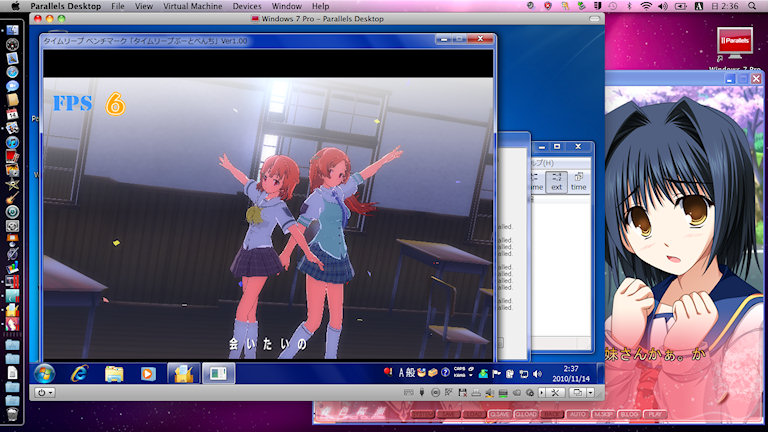This screenshot has width=768, height=432.
Task: Expand Parallels status bar arrow next to wrench
Action: [542, 393]
